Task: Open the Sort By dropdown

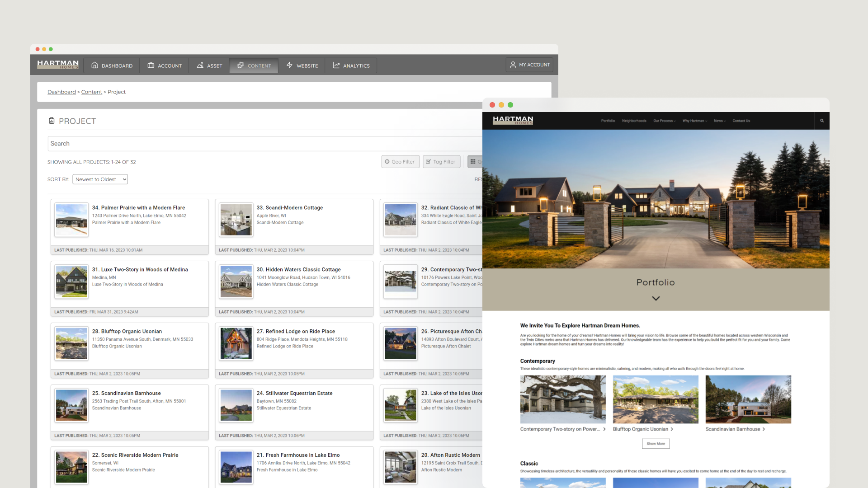Action: click(100, 179)
